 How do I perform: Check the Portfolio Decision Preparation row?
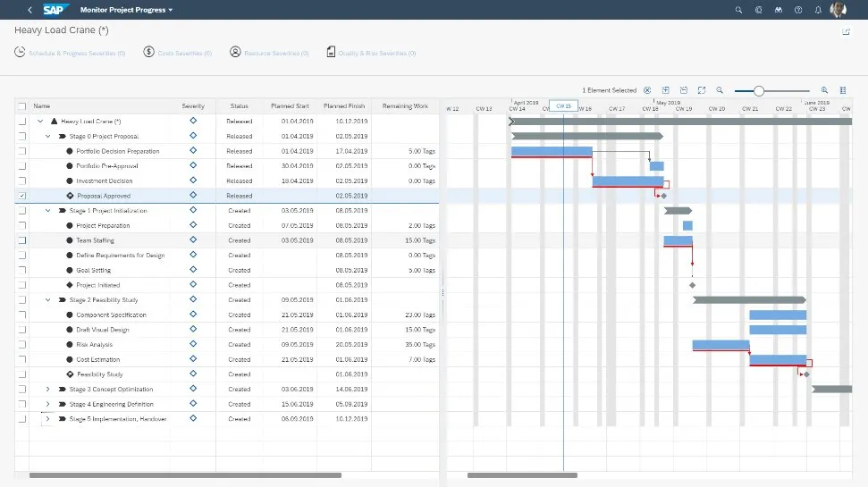[22, 151]
